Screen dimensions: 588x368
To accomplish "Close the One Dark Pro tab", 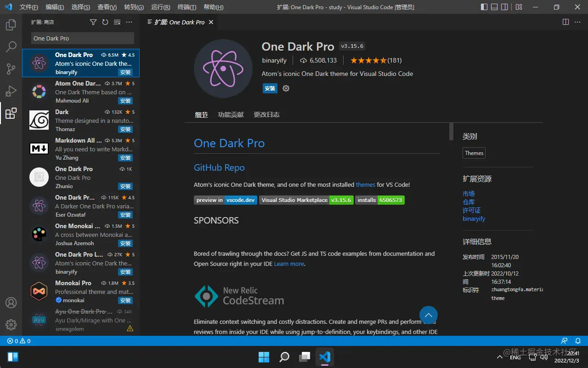I will pyautogui.click(x=211, y=22).
